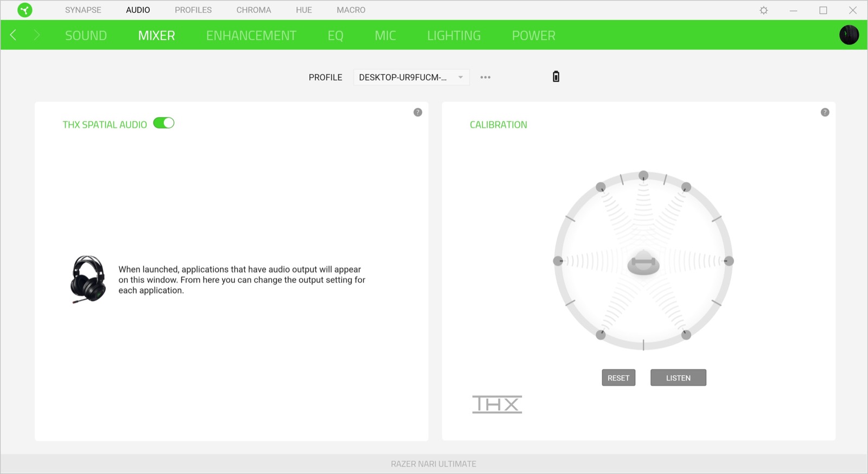Select the rear right speaker dot

(686, 335)
